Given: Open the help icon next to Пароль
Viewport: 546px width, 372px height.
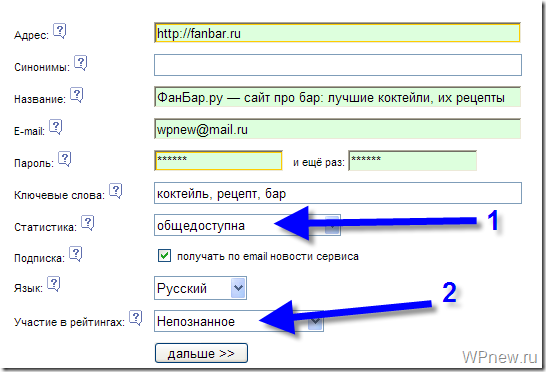Looking at the screenshot, I should [x=64, y=159].
